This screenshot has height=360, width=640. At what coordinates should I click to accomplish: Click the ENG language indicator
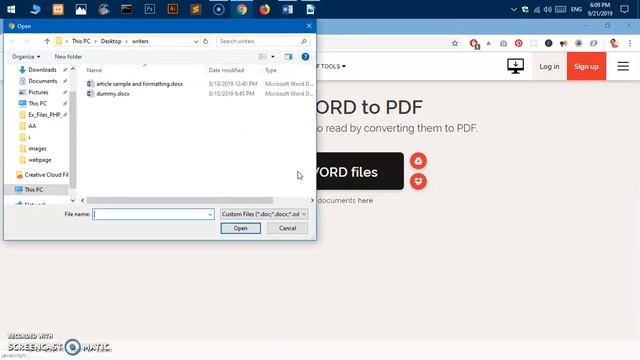tap(576, 9)
